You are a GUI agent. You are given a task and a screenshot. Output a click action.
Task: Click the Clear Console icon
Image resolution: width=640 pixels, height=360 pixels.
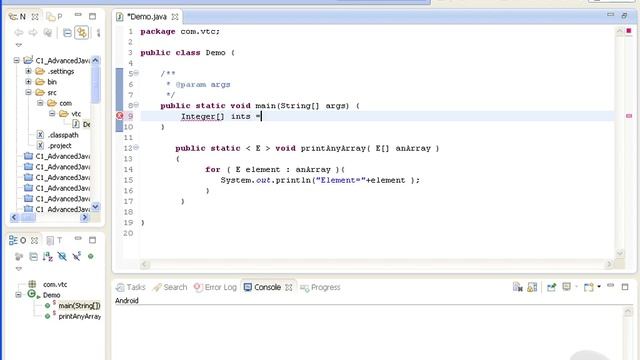point(518,287)
